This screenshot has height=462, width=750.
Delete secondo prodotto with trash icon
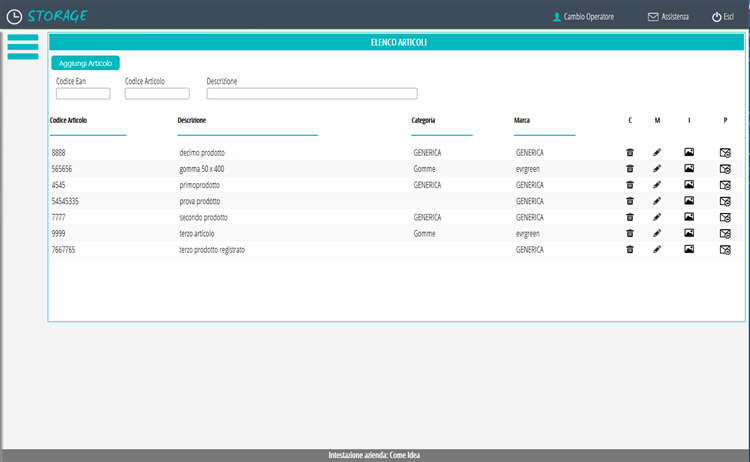[630, 218]
